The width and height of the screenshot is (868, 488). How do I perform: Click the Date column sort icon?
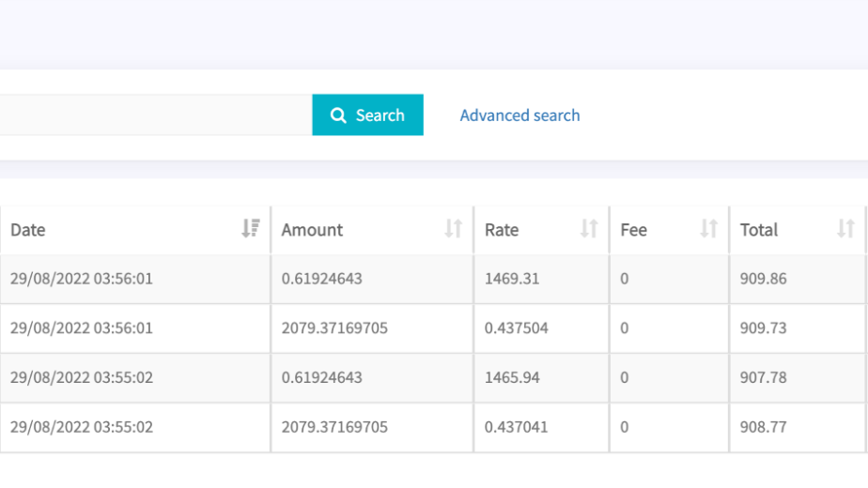point(250,229)
